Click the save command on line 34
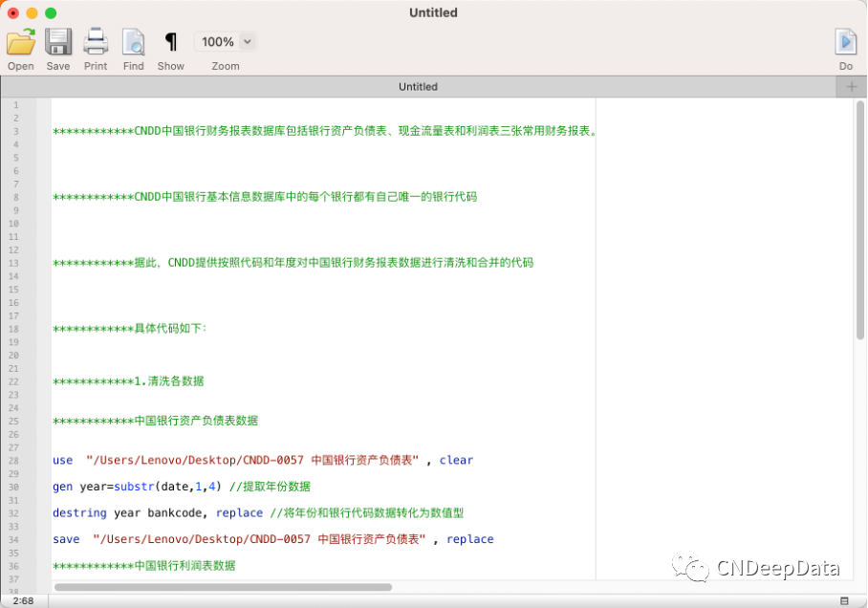This screenshot has height=608, width=868. pyautogui.click(x=66, y=539)
